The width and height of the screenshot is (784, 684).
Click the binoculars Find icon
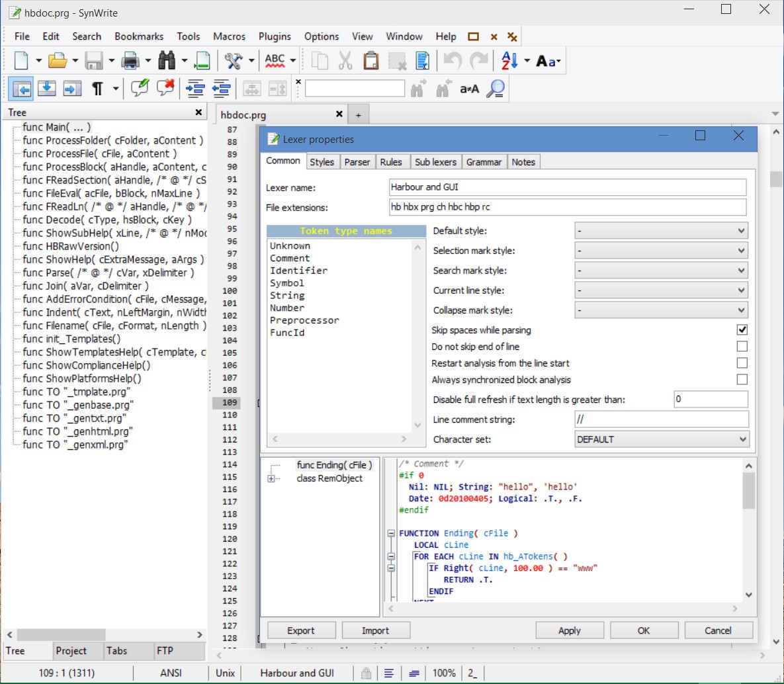click(167, 61)
